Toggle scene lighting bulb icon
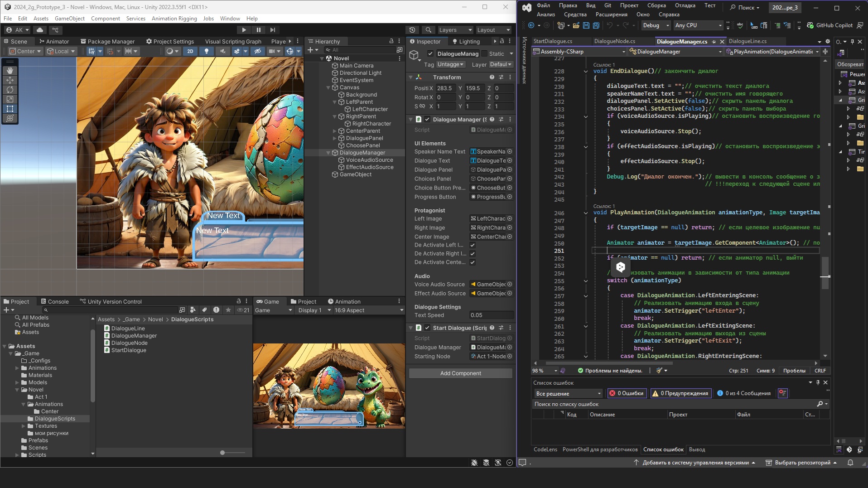The width and height of the screenshot is (868, 488). pyautogui.click(x=207, y=51)
